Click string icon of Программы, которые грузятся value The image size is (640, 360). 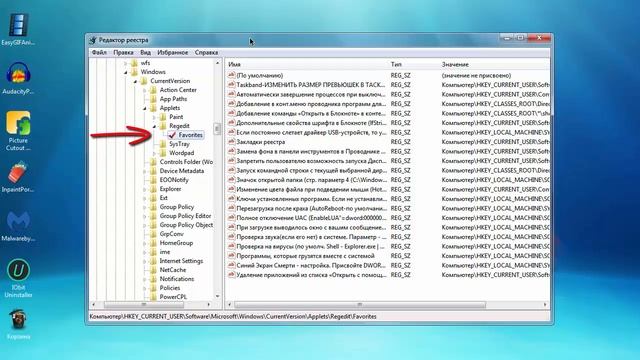tap(231, 256)
